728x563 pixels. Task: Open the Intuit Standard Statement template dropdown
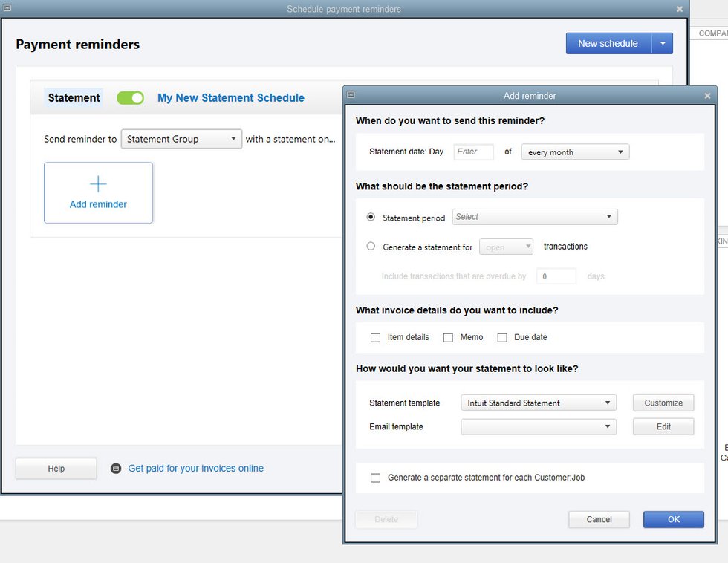click(539, 403)
